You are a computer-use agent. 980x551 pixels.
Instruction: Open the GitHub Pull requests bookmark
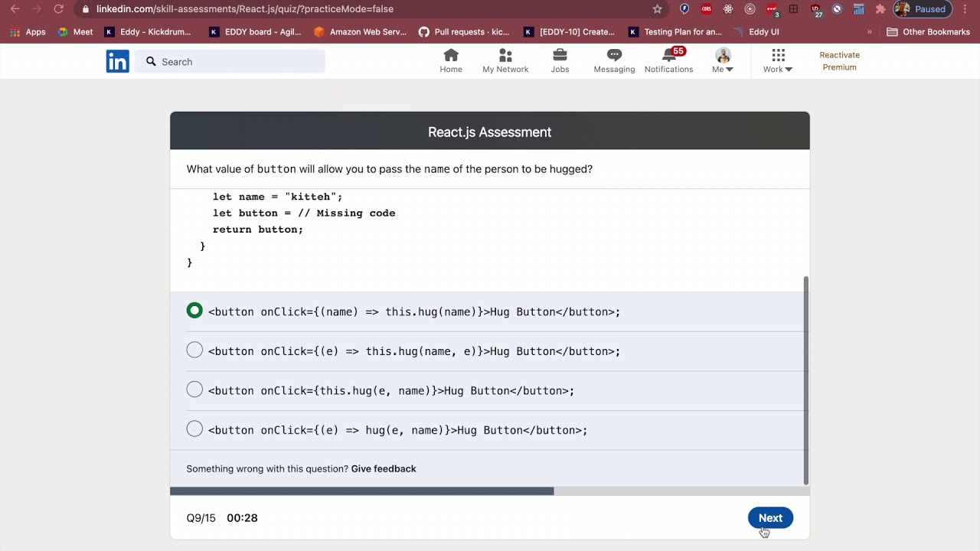(465, 32)
